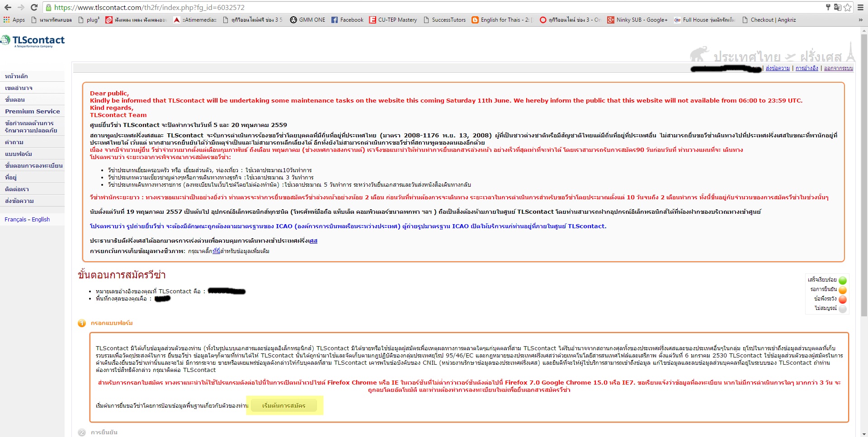868x437 pixels.
Task: Switch language to English
Action: (41, 219)
